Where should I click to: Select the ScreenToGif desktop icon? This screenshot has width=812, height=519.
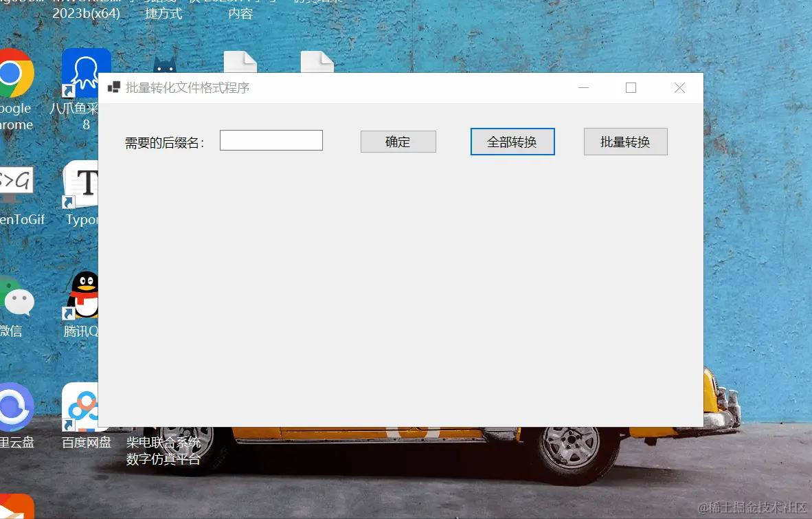tap(16, 184)
